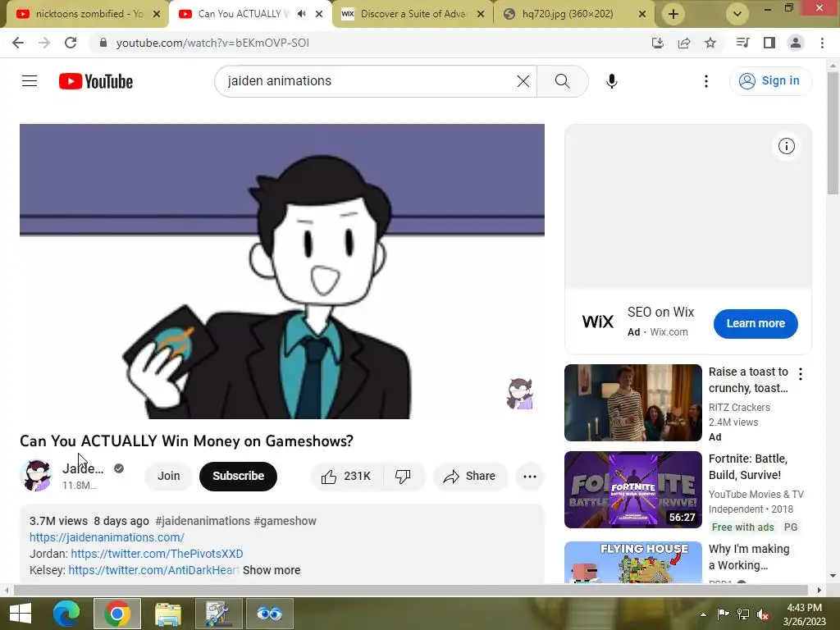Close the hq720.jpg tab
Screen dimensions: 840x630
642,15
